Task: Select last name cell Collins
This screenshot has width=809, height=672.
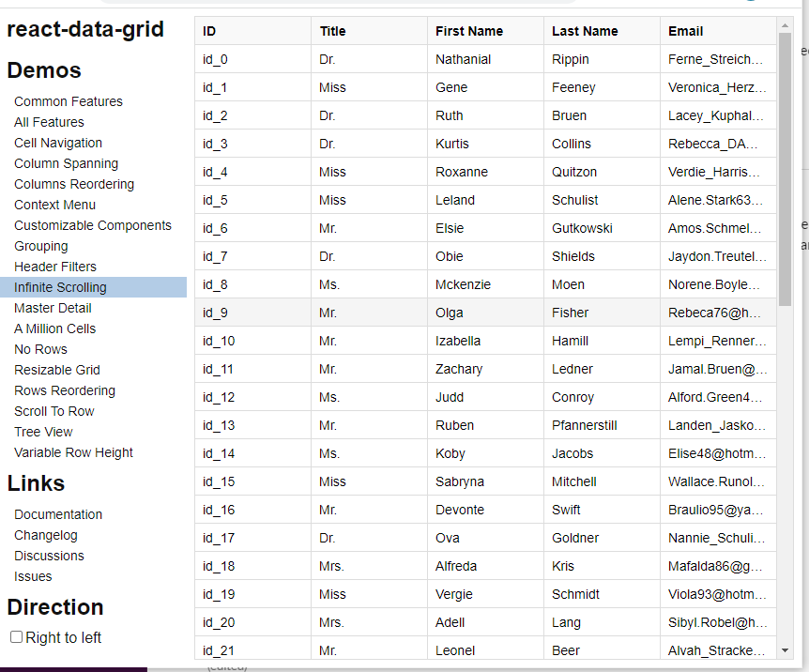Action: click(603, 144)
